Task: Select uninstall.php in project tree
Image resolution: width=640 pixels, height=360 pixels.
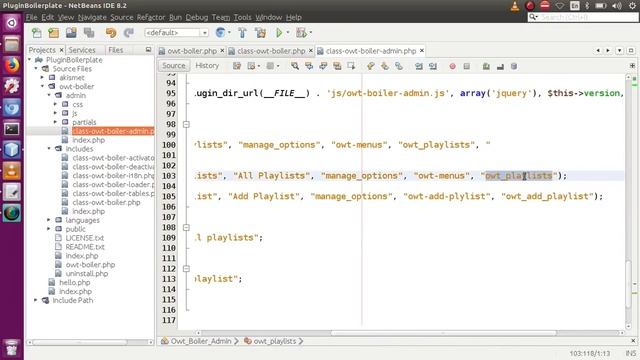Action: tap(87, 273)
